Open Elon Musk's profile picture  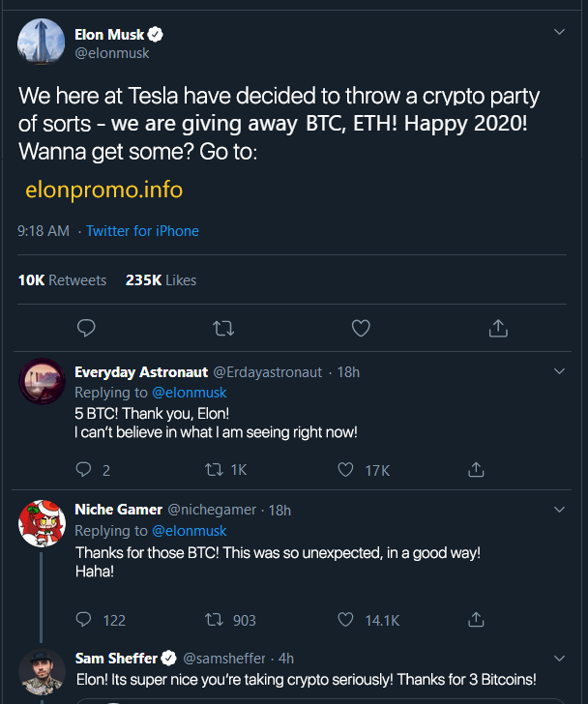[42, 44]
